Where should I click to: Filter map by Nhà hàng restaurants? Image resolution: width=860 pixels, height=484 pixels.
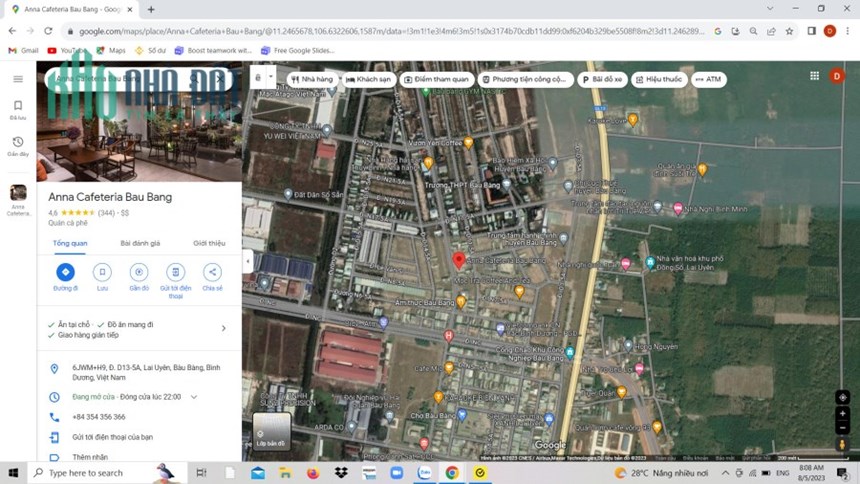tap(313, 79)
